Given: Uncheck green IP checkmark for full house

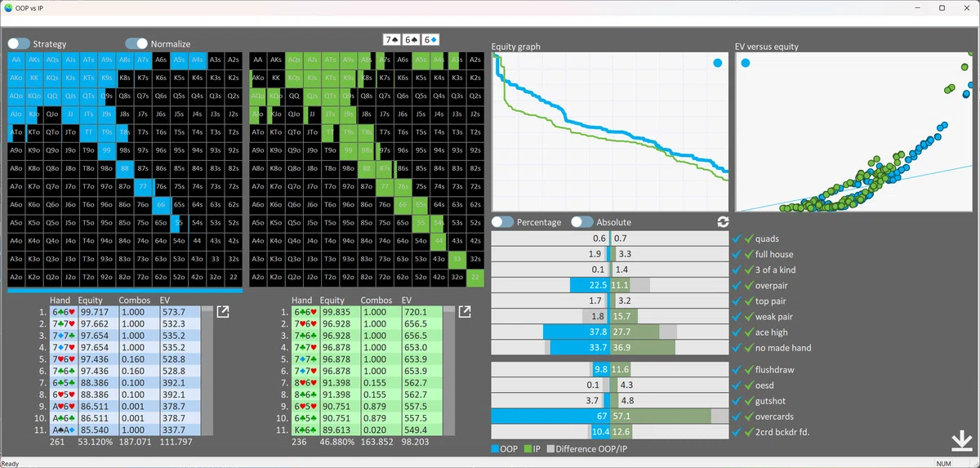Looking at the screenshot, I should [748, 254].
